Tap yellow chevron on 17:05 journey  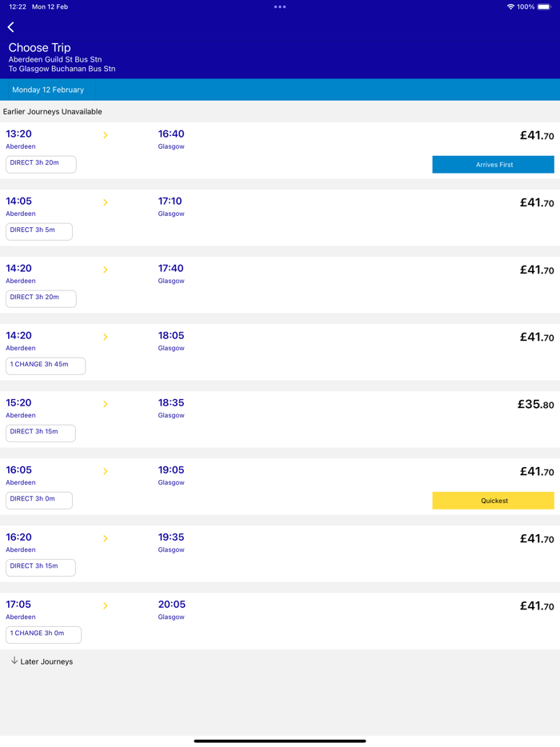(105, 605)
